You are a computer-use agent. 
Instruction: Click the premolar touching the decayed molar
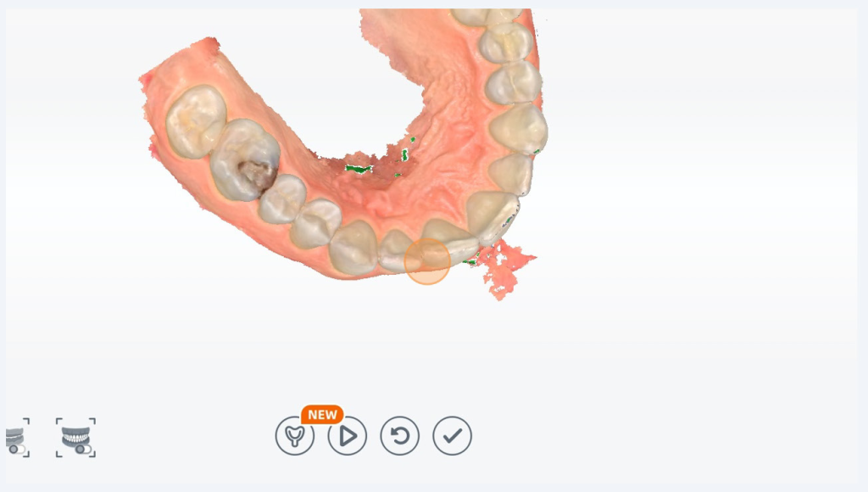[x=282, y=198]
